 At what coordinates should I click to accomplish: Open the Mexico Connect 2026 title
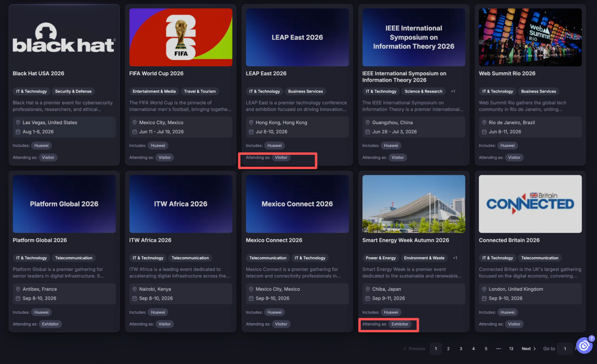coord(274,240)
